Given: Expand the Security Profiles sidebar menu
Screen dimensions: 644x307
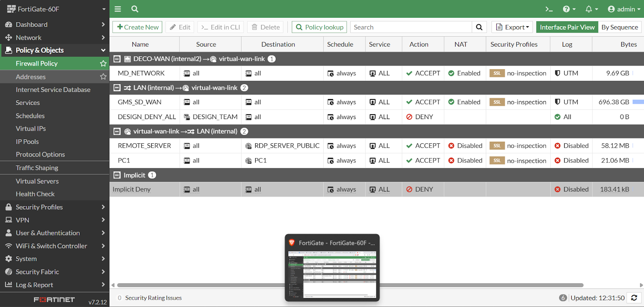Looking at the screenshot, I should 55,207.
